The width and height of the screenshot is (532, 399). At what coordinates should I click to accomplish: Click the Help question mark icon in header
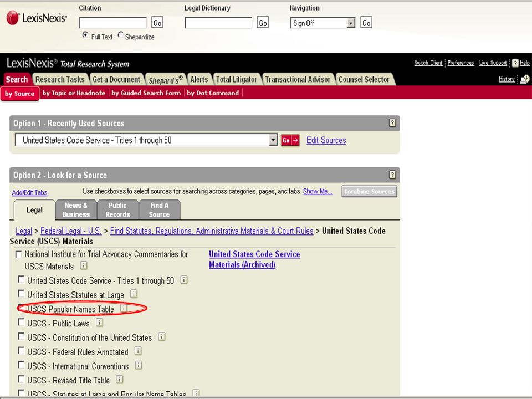(x=515, y=63)
